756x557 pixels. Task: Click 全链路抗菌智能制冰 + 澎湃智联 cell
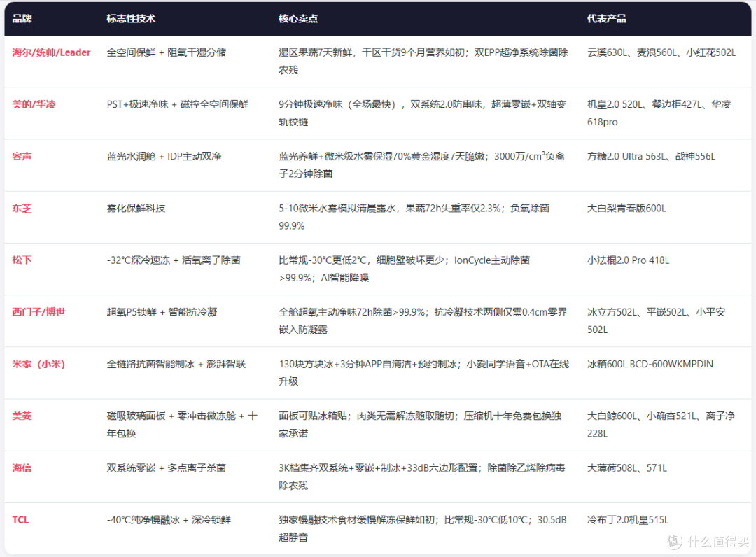point(176,365)
